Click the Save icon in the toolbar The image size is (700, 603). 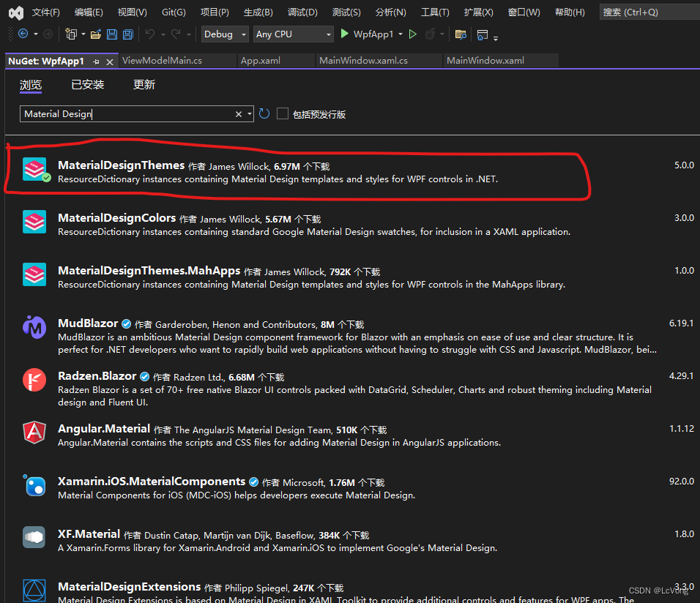point(111,34)
